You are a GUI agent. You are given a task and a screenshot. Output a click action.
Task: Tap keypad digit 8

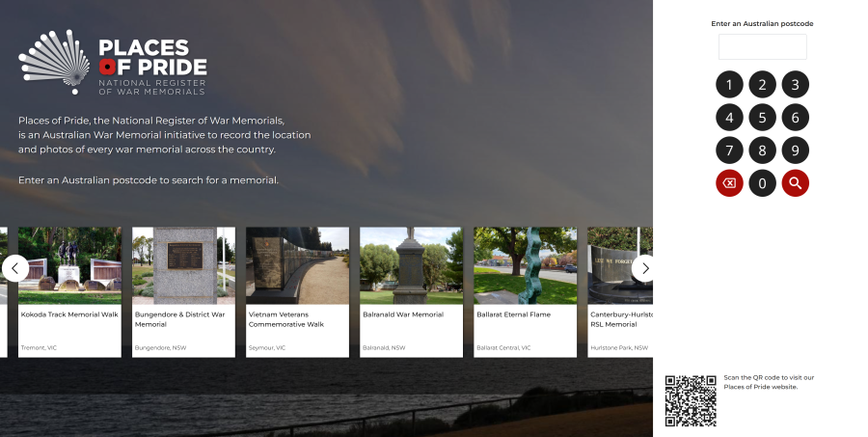point(762,150)
